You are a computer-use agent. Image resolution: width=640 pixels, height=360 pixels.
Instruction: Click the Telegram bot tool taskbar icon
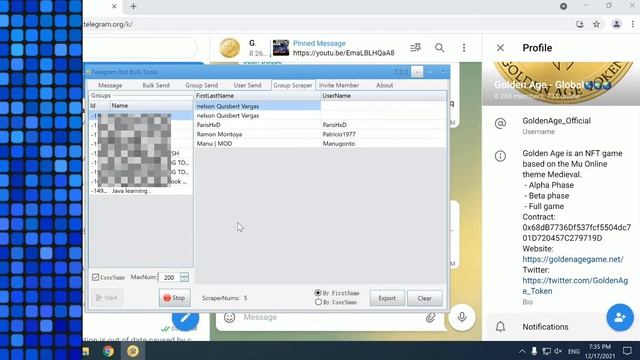click(133, 351)
